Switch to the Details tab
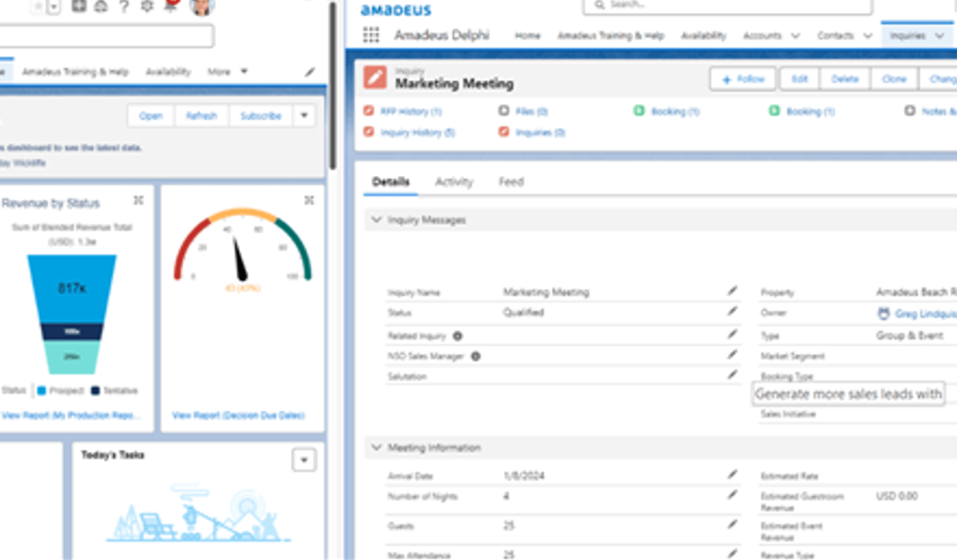 [391, 182]
